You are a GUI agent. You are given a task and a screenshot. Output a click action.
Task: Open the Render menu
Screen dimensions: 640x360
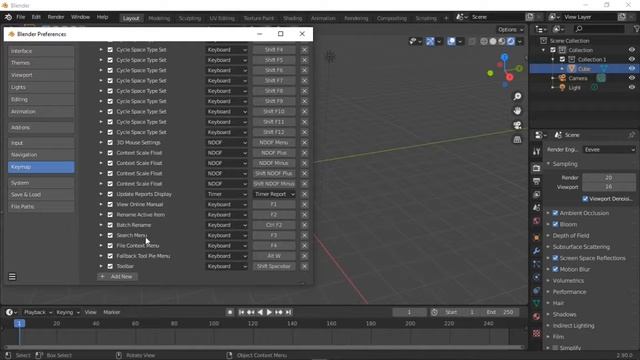(x=56, y=17)
